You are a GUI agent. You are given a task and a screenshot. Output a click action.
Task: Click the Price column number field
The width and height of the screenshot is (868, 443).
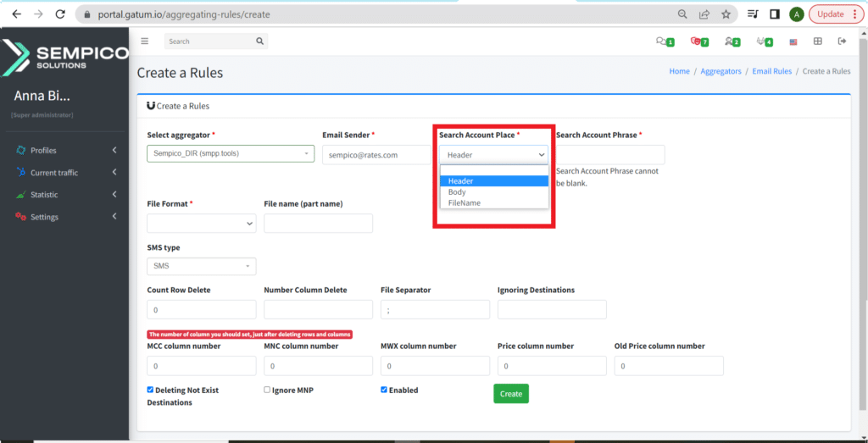[552, 366]
